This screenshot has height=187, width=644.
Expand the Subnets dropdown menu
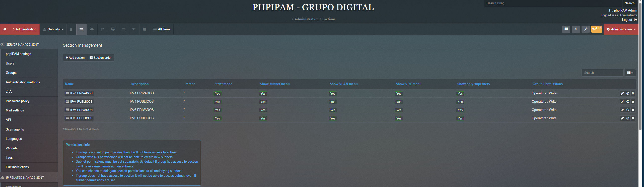pyautogui.click(x=53, y=29)
